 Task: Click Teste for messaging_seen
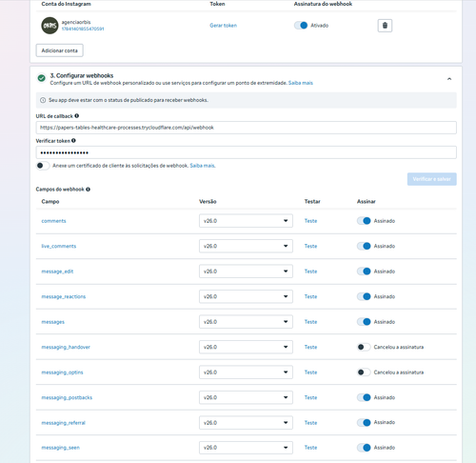tap(310, 448)
